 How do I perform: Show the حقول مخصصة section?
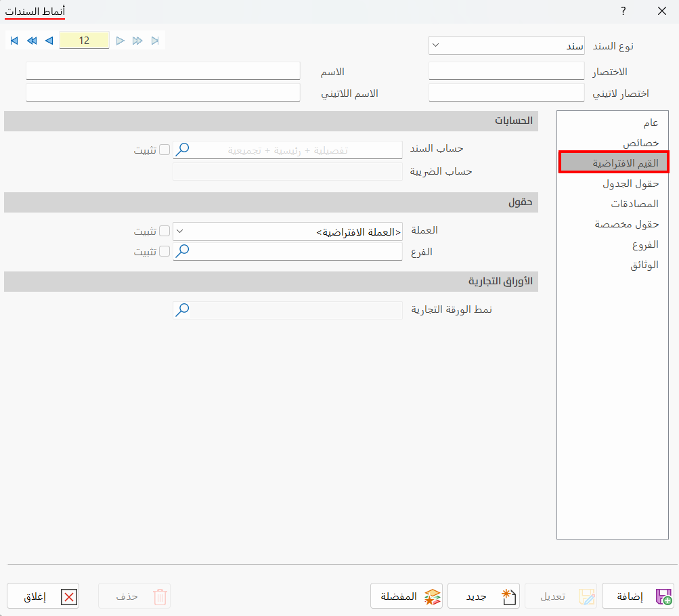(613, 224)
